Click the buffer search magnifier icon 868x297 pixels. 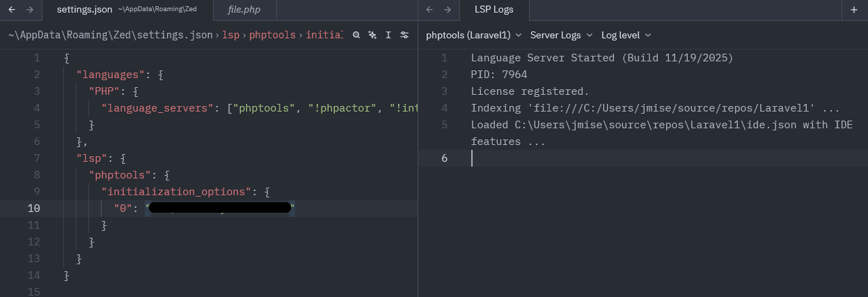pyautogui.click(x=356, y=35)
